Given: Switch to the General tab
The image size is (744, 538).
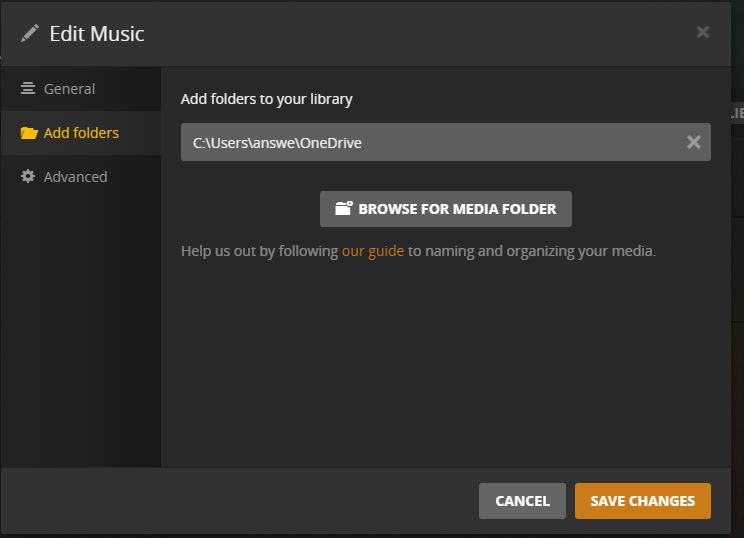Looking at the screenshot, I should (69, 89).
